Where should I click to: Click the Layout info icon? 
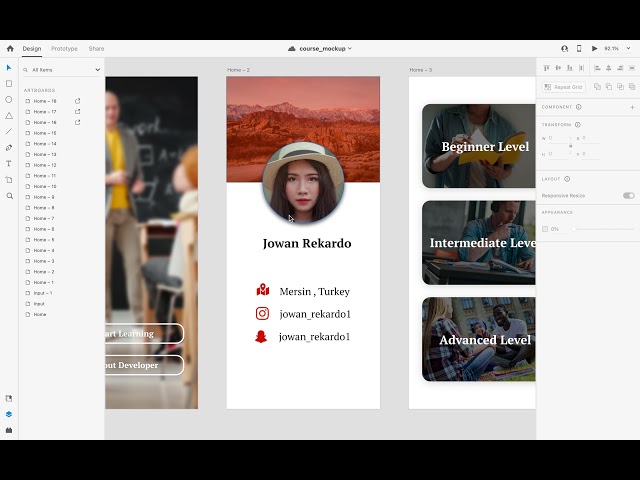click(567, 179)
